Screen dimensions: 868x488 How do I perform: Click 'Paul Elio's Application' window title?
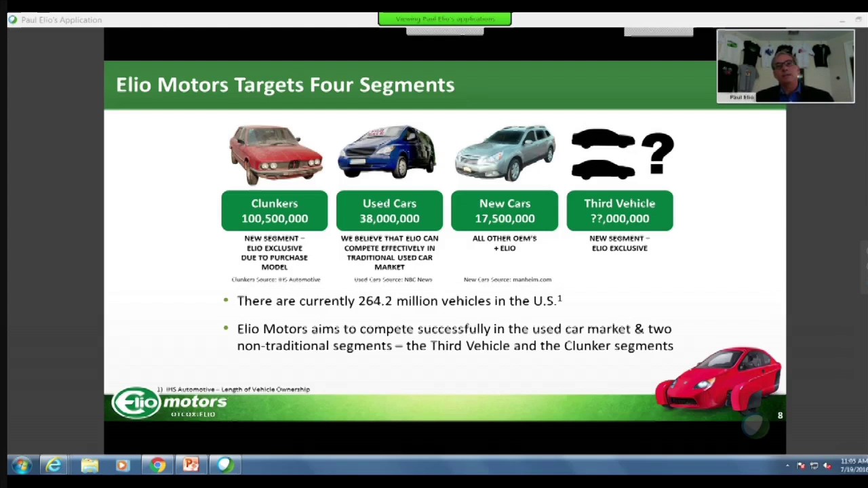61,20
